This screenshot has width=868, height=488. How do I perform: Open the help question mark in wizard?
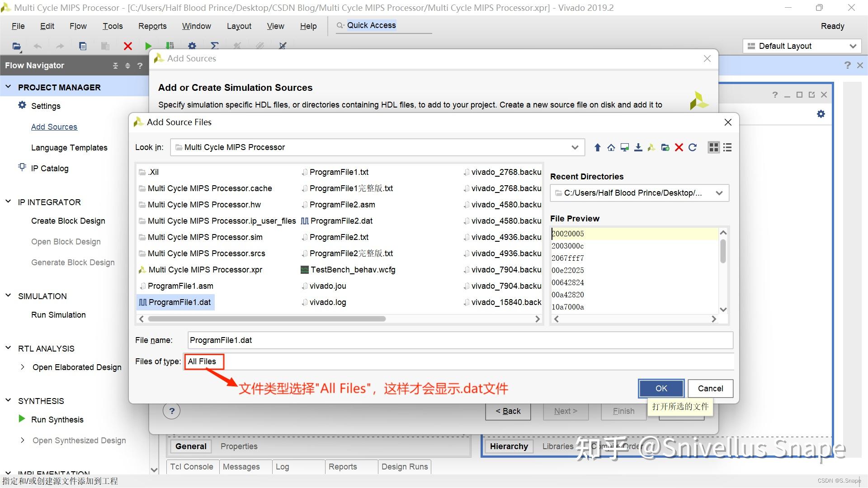[x=171, y=411]
